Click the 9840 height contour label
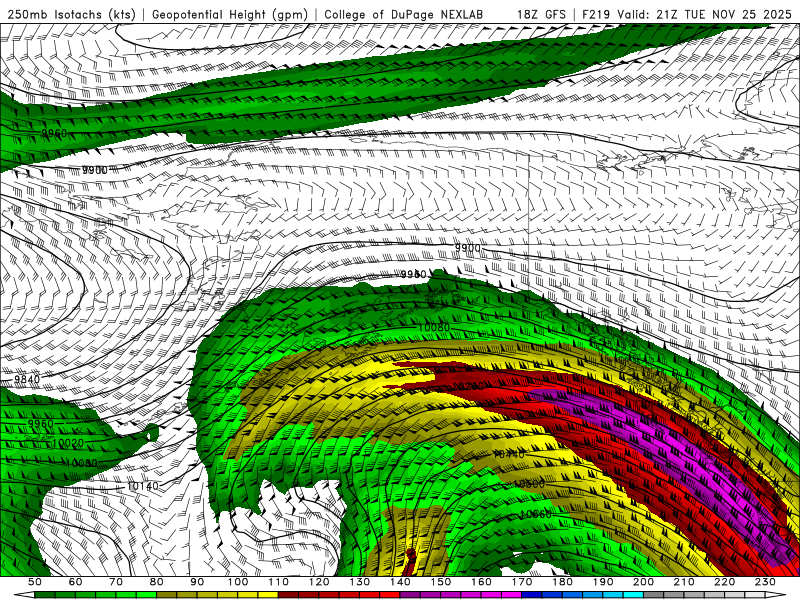 tap(27, 379)
